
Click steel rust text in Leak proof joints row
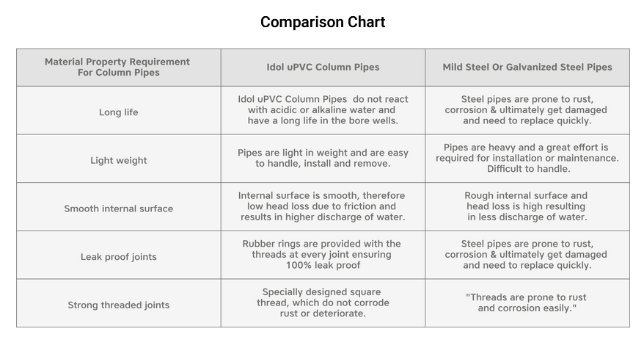(x=527, y=254)
